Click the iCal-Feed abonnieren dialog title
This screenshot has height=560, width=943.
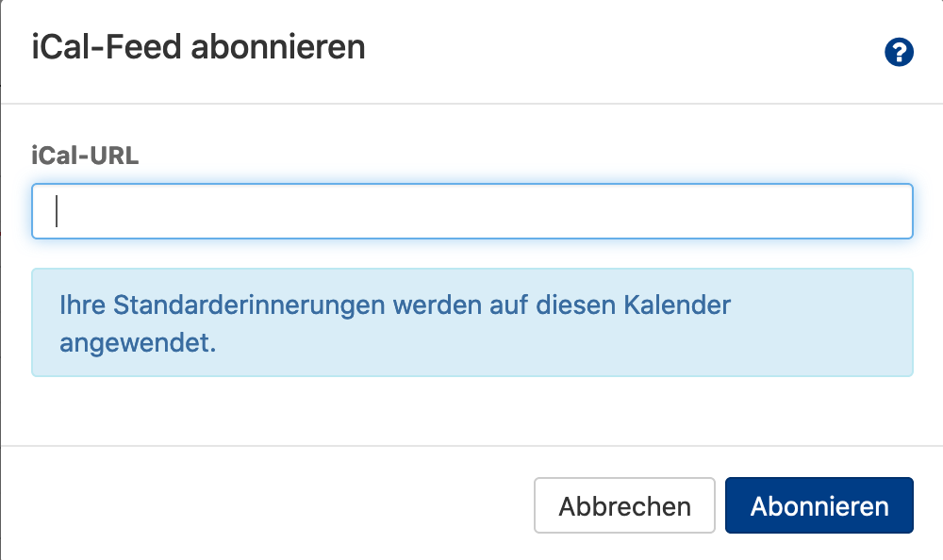pyautogui.click(x=198, y=47)
